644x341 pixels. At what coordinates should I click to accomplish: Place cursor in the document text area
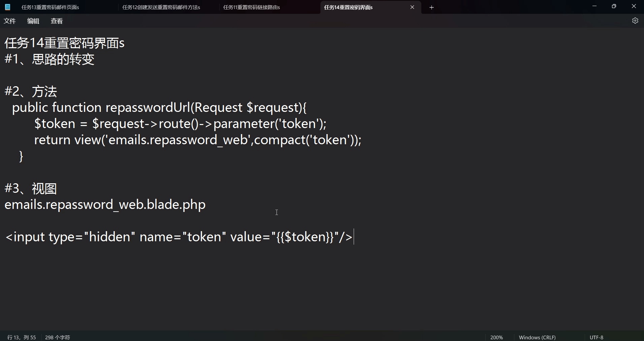(276, 212)
